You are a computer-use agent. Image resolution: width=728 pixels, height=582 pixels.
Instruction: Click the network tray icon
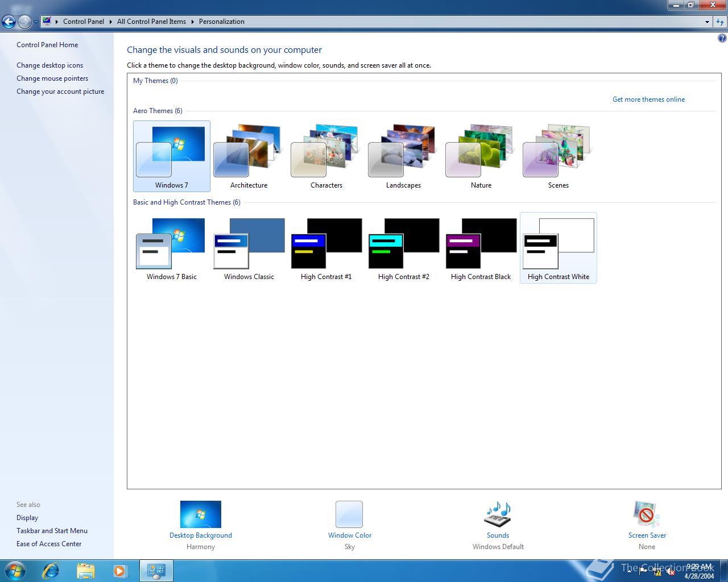[657, 572]
